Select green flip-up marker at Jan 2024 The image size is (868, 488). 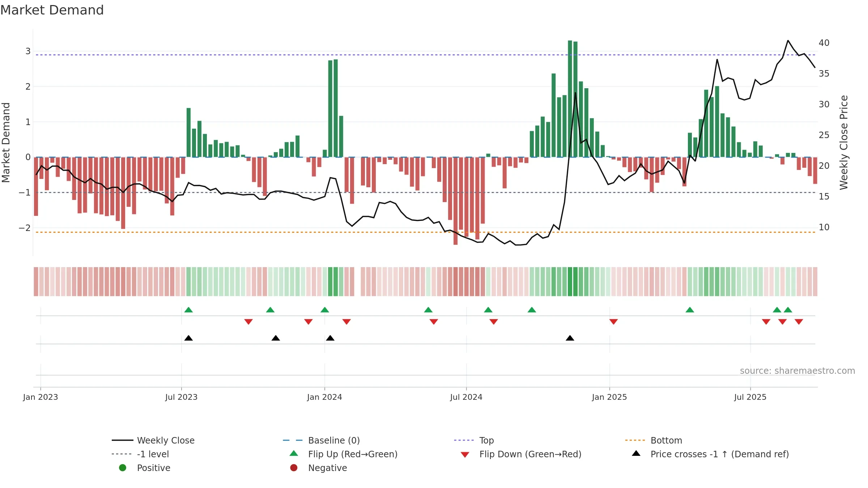[x=325, y=310]
